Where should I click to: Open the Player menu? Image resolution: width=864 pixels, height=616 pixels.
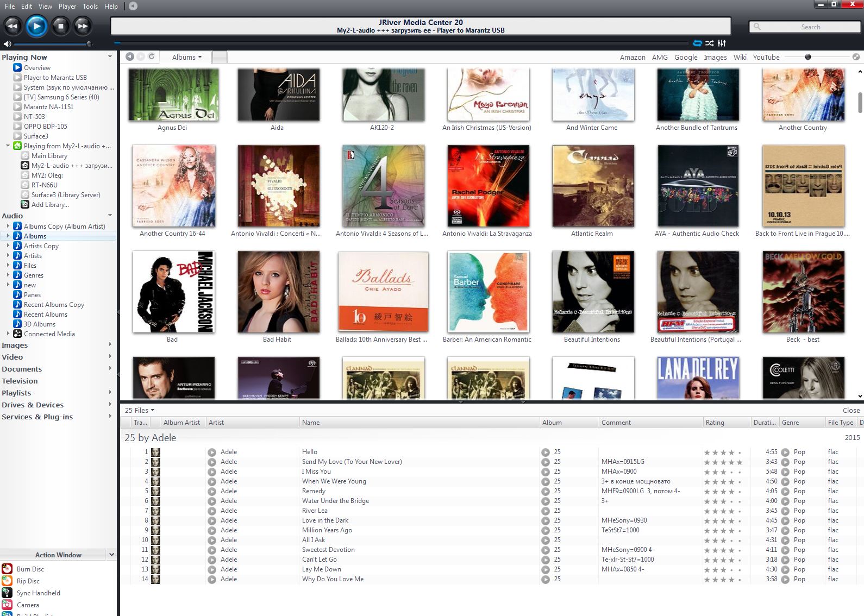67,6
